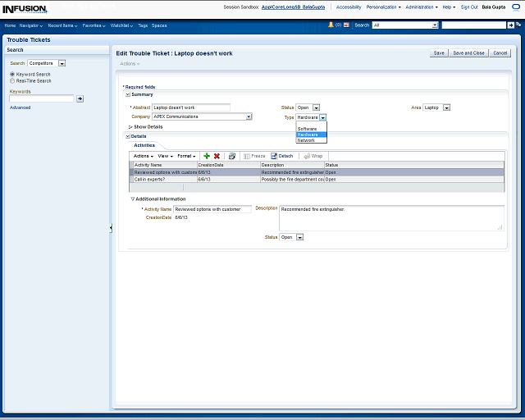
Task: Collapse the Additional Information section
Action: pos(133,199)
